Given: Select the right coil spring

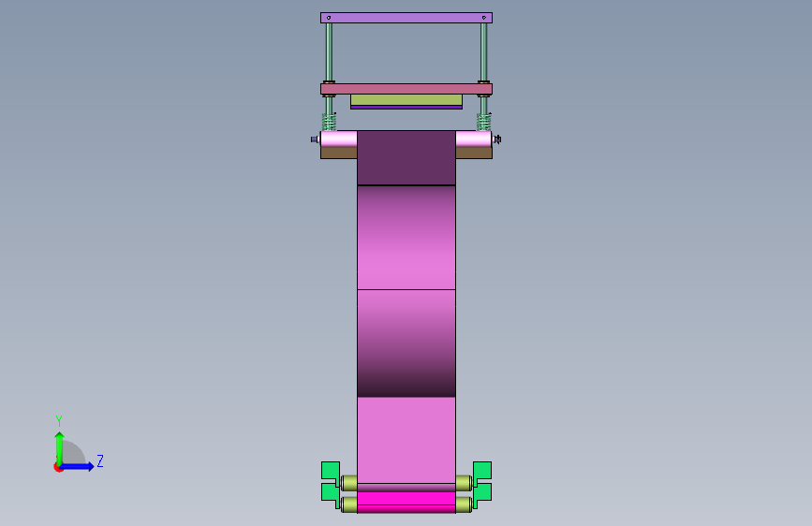Looking at the screenshot, I should (483, 123).
